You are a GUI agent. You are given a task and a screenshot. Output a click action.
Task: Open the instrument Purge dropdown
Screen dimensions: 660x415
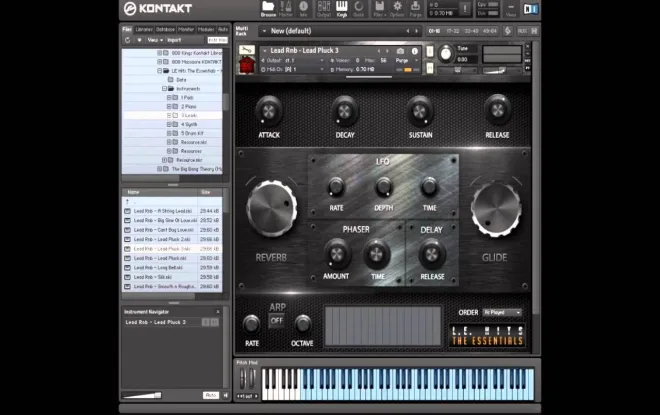coord(406,61)
